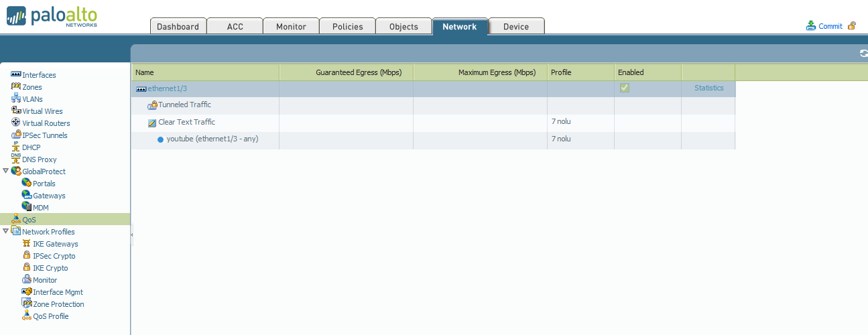Open the Interfaces icon in sidebar
Image resolution: width=868 pixels, height=335 pixels.
(x=16, y=75)
